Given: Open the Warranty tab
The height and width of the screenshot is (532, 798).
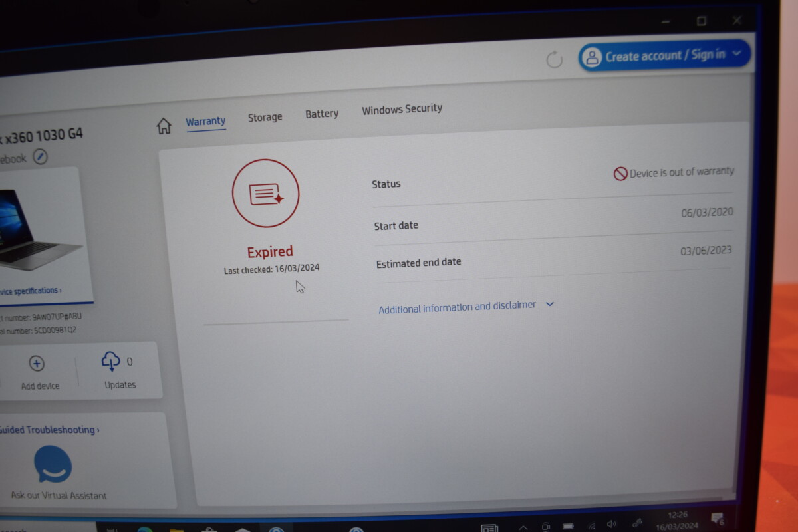Looking at the screenshot, I should point(205,121).
